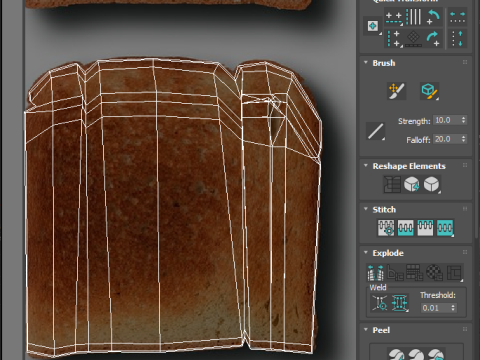Click the 'Peel' rollout title
Image resolution: width=480 pixels, height=360 pixels.
[381, 330]
